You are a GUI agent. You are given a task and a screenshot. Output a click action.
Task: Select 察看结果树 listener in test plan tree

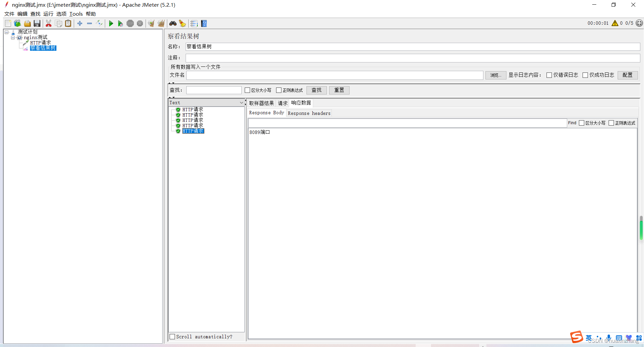point(43,48)
